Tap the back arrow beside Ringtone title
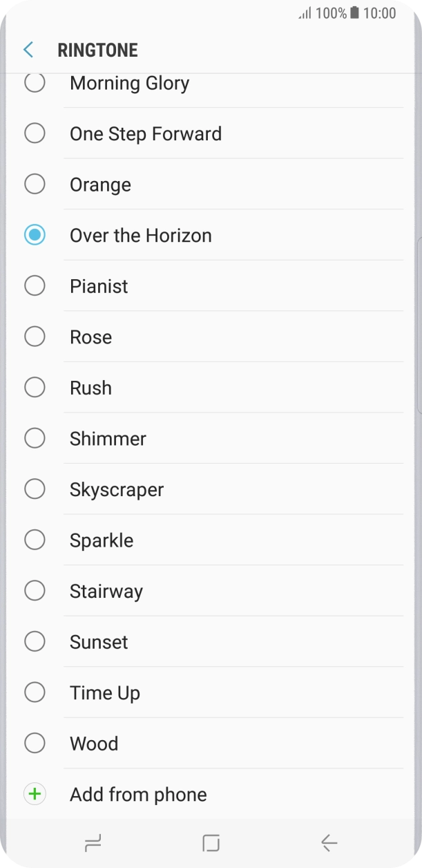 coord(28,50)
